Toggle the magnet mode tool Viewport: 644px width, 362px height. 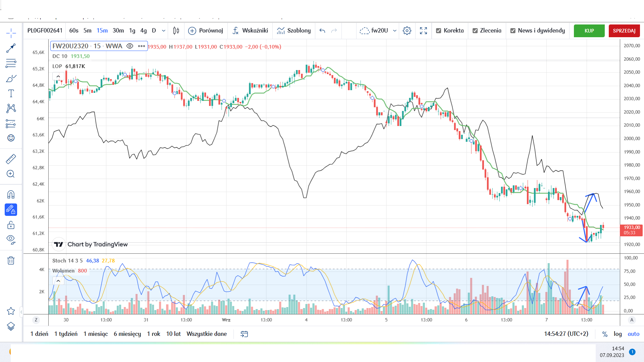11,195
